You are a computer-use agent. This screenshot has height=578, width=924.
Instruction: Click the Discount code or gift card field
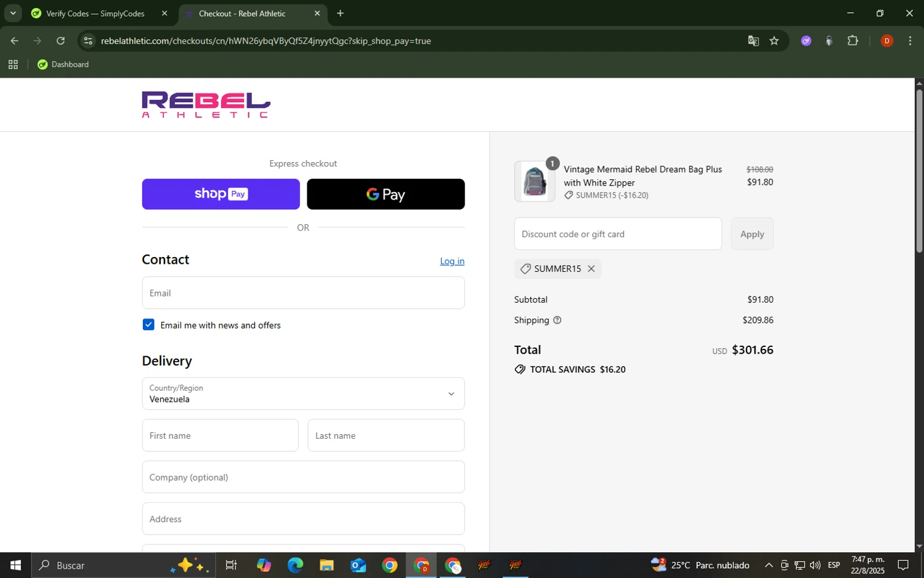(618, 234)
